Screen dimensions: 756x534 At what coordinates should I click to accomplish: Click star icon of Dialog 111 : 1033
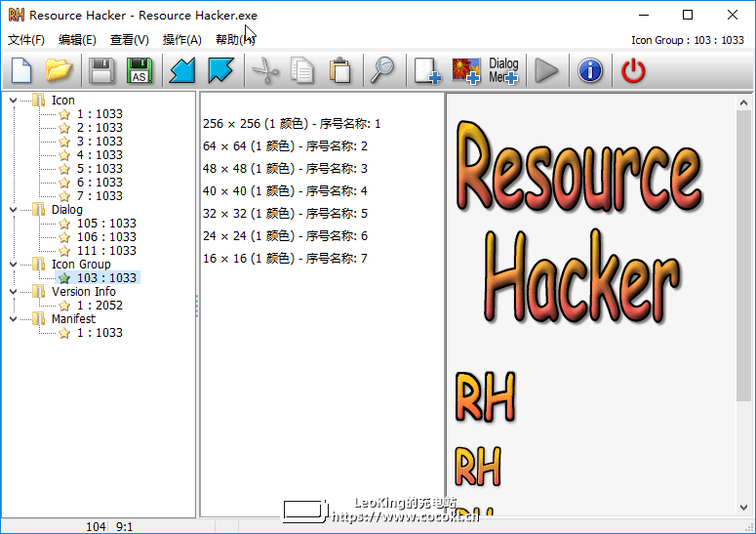coord(64,251)
